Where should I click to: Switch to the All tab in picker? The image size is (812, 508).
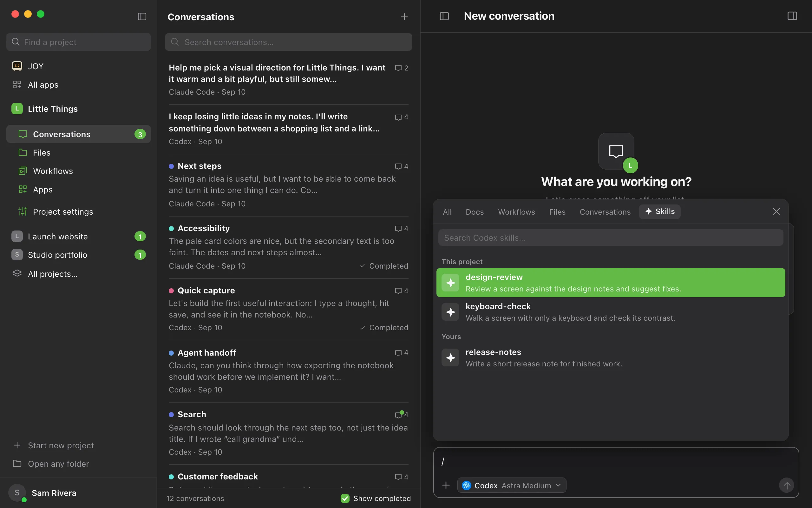(x=447, y=212)
